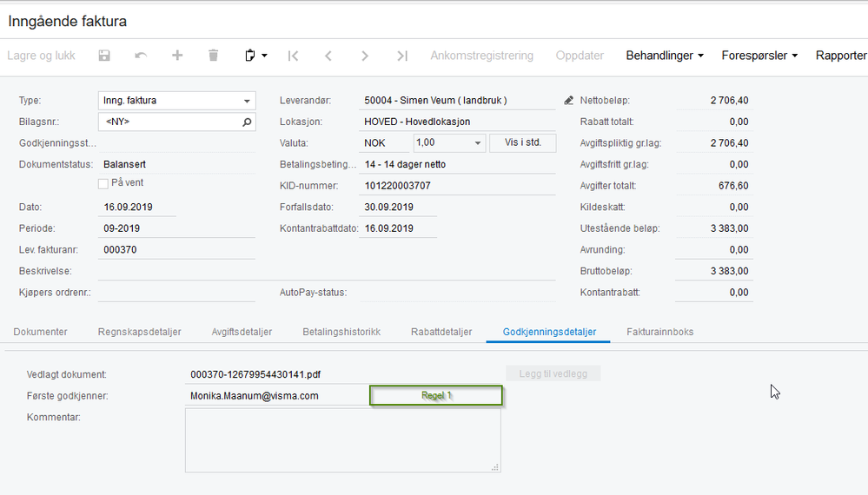Click Lev. fakturanr field 000370
Screen dimensions: 868x495
click(176, 250)
